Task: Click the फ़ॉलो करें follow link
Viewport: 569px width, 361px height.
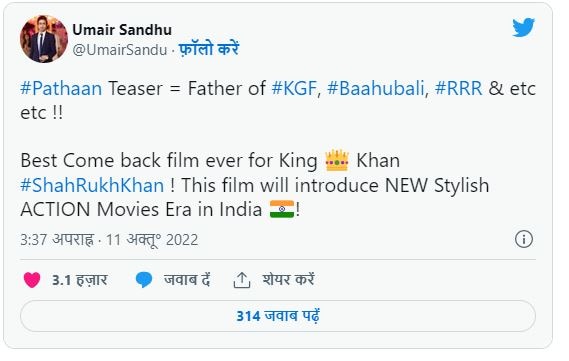Action: point(209,49)
